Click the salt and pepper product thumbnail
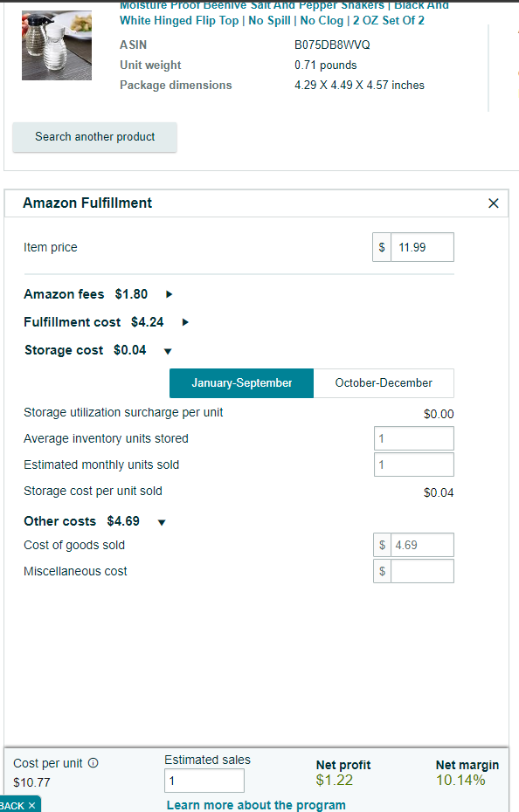This screenshot has height=812, width=519. [x=57, y=45]
